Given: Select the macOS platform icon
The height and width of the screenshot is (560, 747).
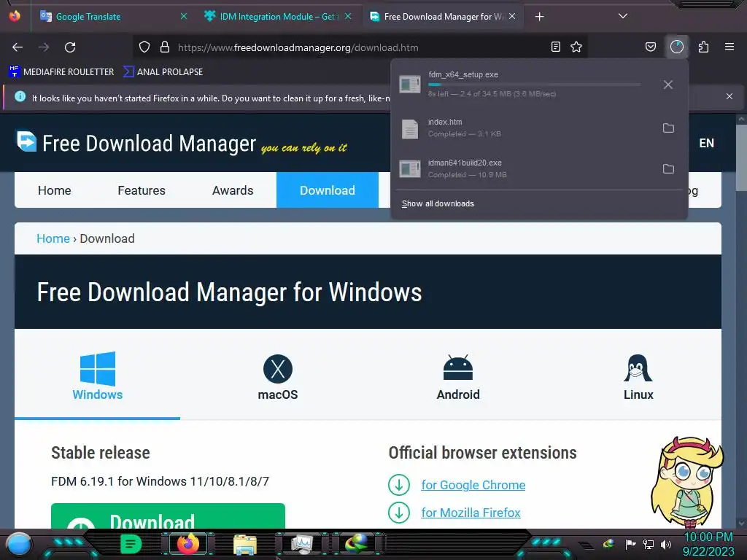Looking at the screenshot, I should [x=278, y=369].
